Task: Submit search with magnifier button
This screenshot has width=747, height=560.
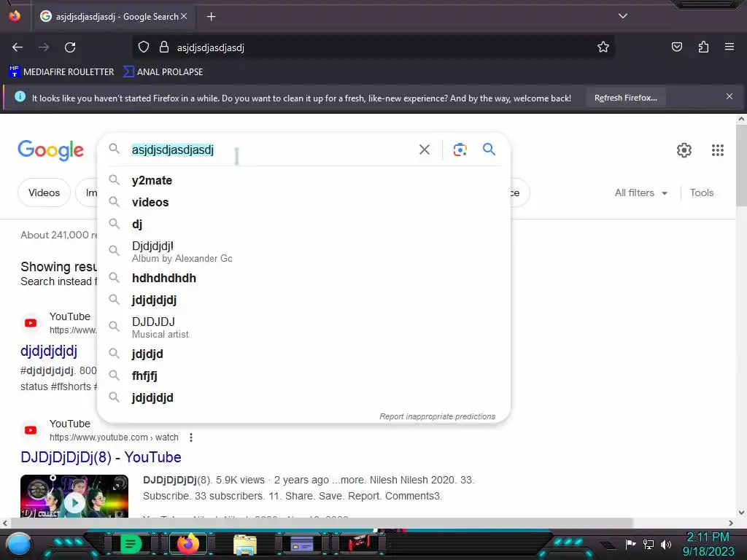Action: 489,149
